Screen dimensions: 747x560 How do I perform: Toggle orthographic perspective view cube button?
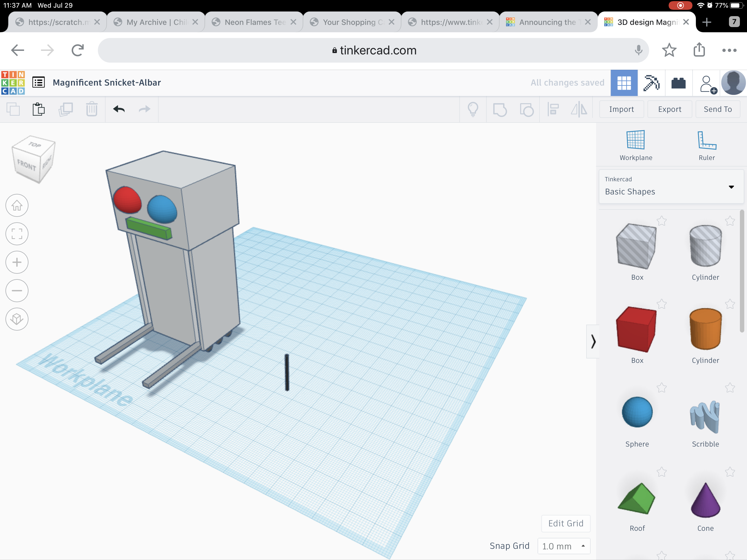click(x=17, y=319)
